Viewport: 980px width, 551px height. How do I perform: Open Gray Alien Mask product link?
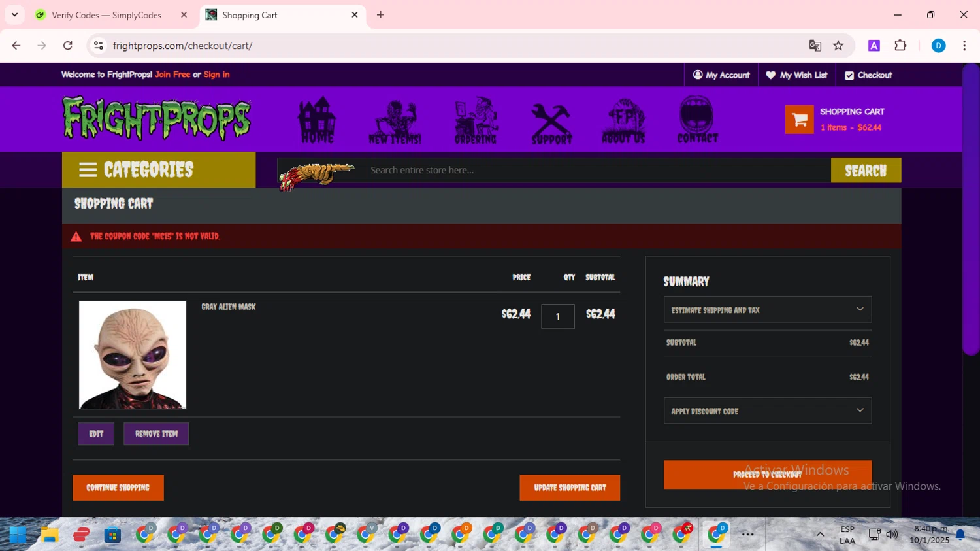229,307
